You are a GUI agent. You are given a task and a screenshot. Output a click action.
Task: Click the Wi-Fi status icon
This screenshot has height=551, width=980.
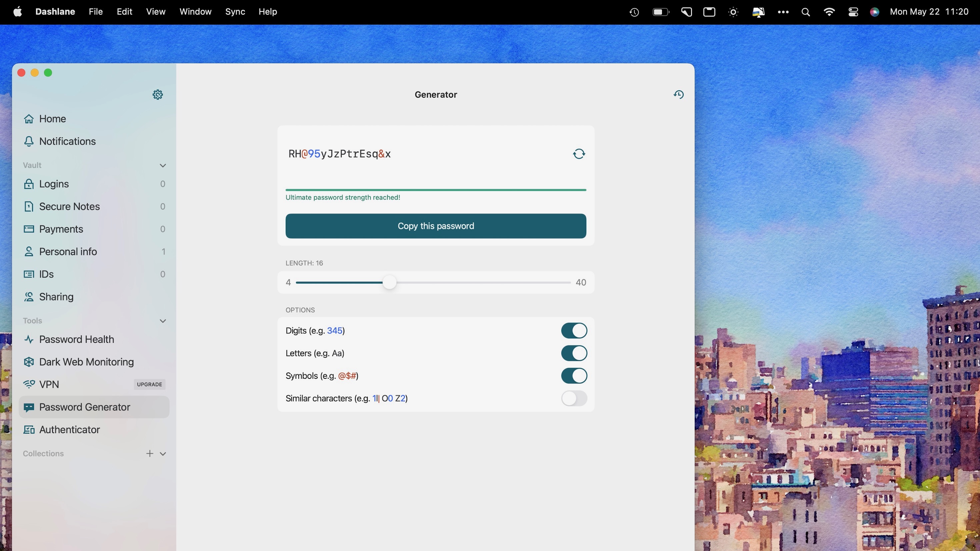829,12
